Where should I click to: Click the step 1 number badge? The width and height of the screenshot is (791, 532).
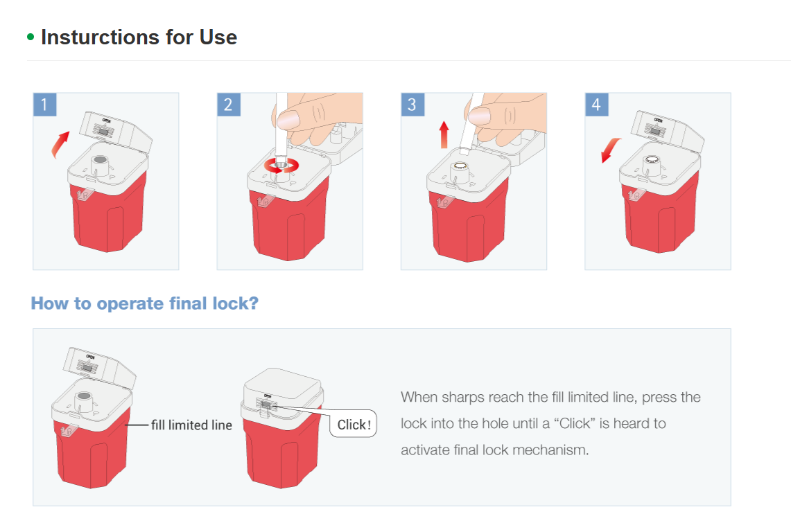(x=45, y=105)
